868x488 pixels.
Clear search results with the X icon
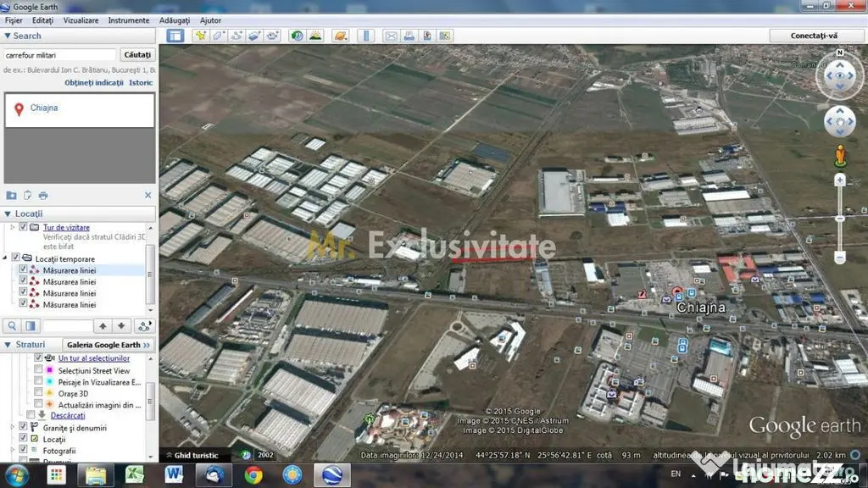tap(147, 196)
